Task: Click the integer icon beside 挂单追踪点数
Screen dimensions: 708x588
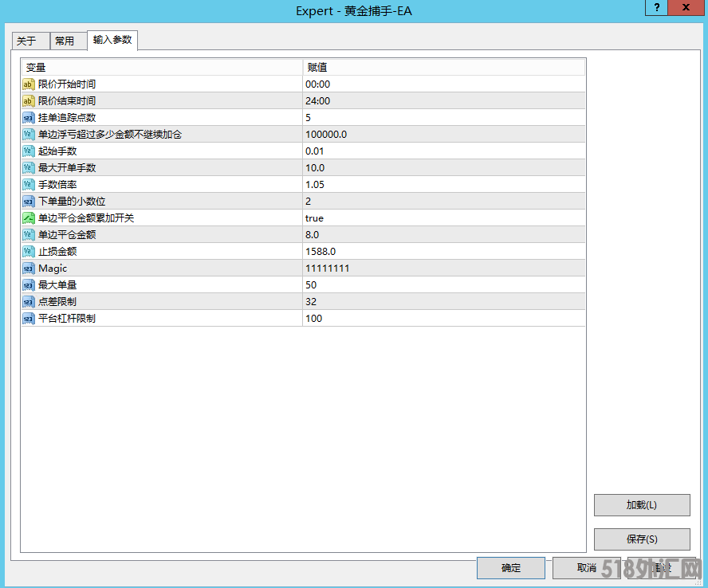Action: click(x=28, y=118)
